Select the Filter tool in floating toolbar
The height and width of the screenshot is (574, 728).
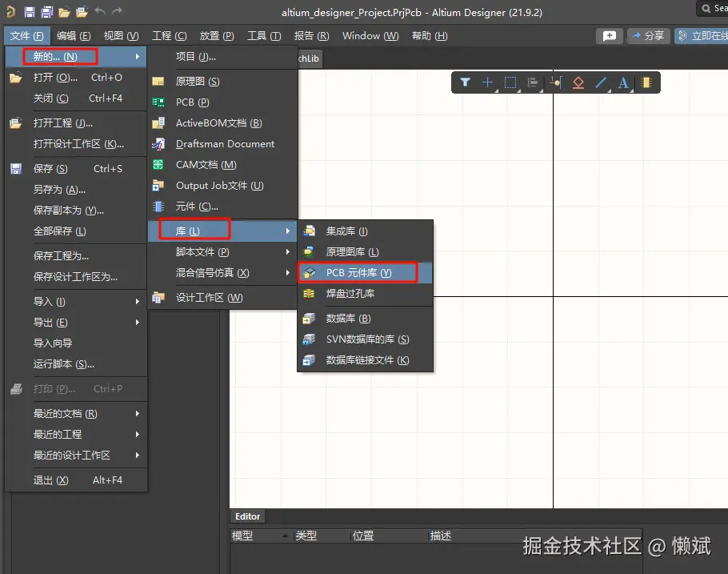click(465, 82)
